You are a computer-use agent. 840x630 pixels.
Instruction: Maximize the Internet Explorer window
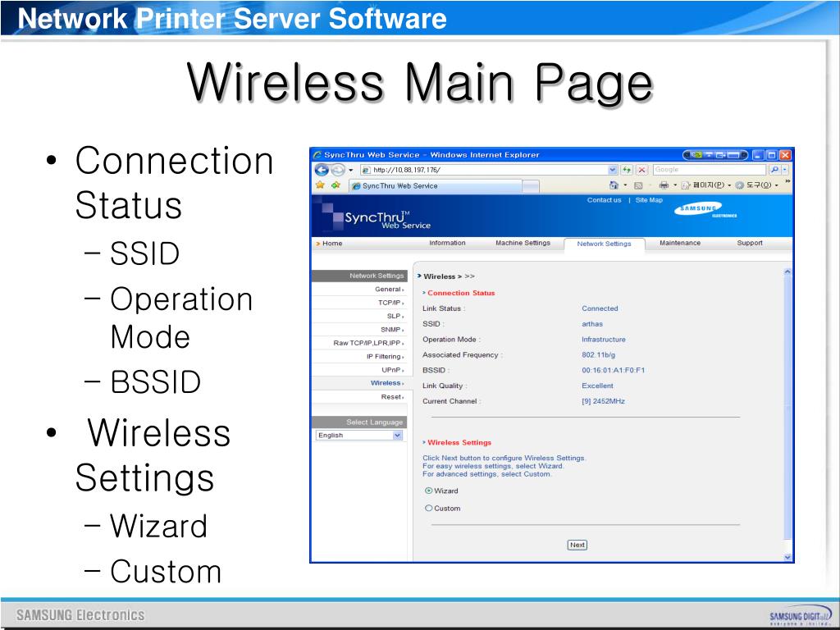[x=771, y=155]
